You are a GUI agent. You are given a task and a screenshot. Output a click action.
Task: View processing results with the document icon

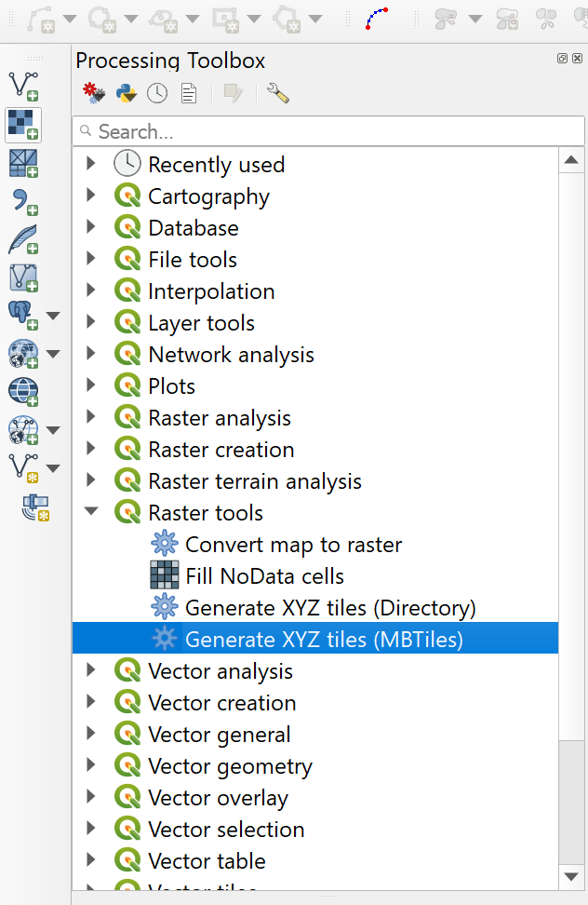[187, 93]
